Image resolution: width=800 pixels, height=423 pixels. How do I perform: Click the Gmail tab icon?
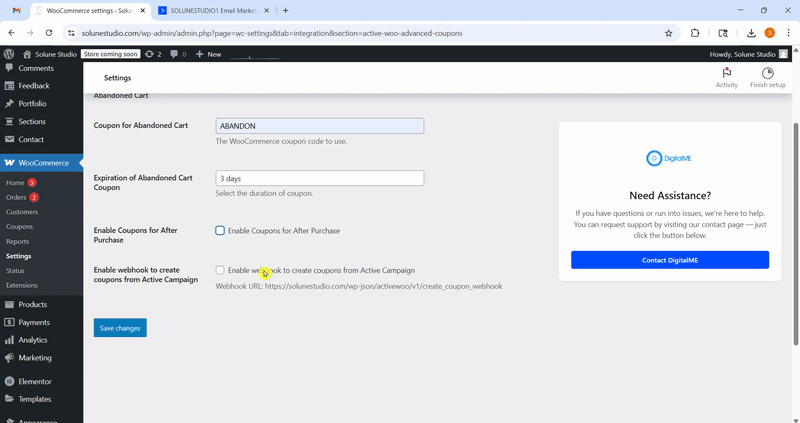[x=17, y=10]
